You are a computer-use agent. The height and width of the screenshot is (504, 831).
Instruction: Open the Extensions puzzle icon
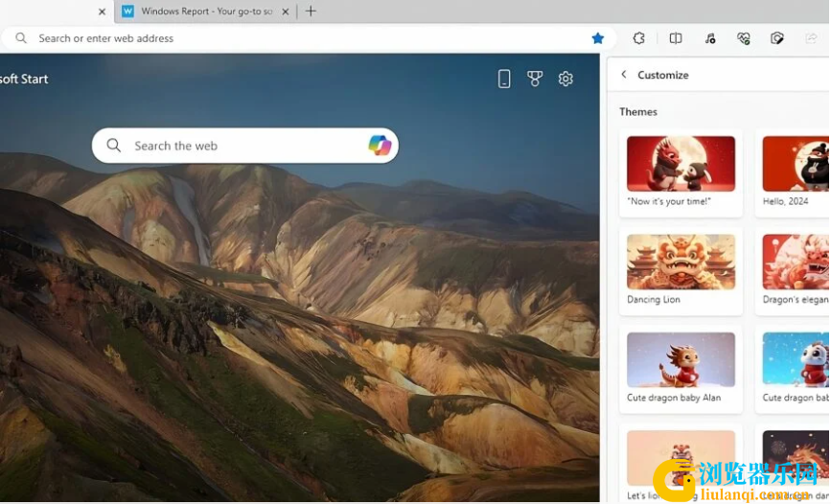[638, 38]
